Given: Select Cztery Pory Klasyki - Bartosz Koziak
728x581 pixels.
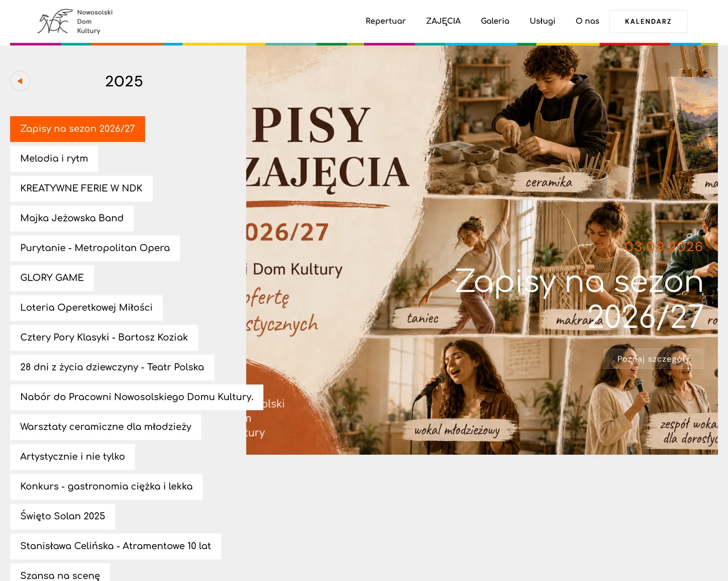Looking at the screenshot, I should tap(104, 337).
